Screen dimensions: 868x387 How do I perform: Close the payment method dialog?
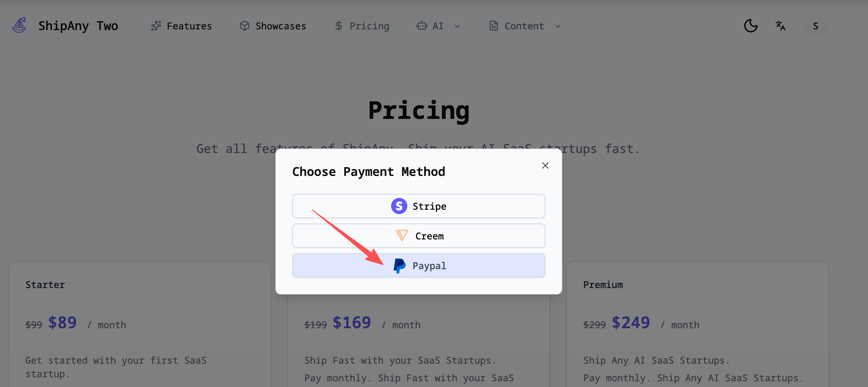pos(545,165)
